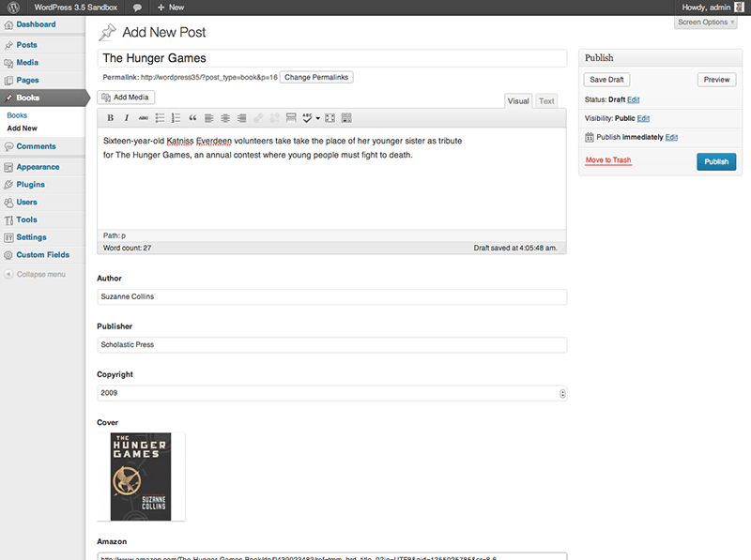Apply blockquote formatting

(192, 118)
